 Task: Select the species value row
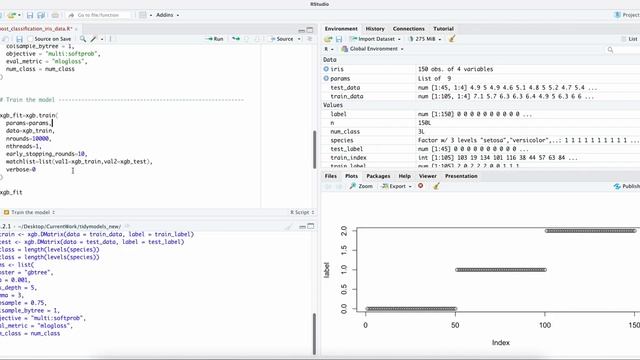click(481, 140)
